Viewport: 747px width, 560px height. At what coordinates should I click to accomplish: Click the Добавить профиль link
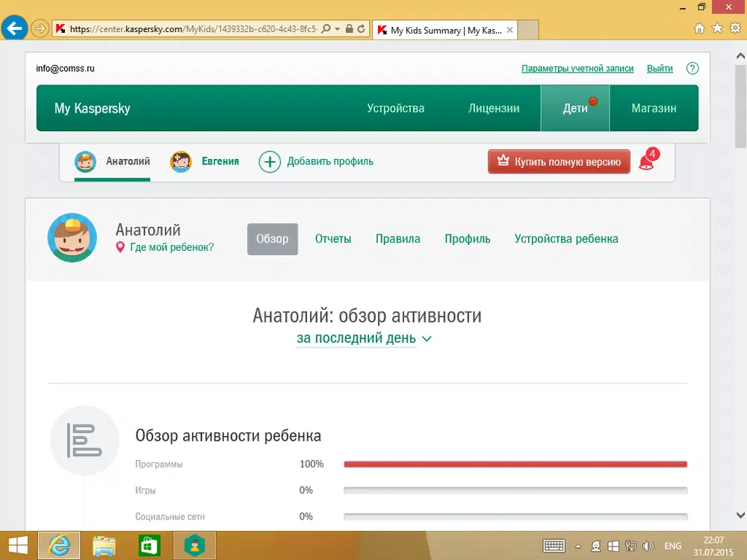click(x=330, y=161)
